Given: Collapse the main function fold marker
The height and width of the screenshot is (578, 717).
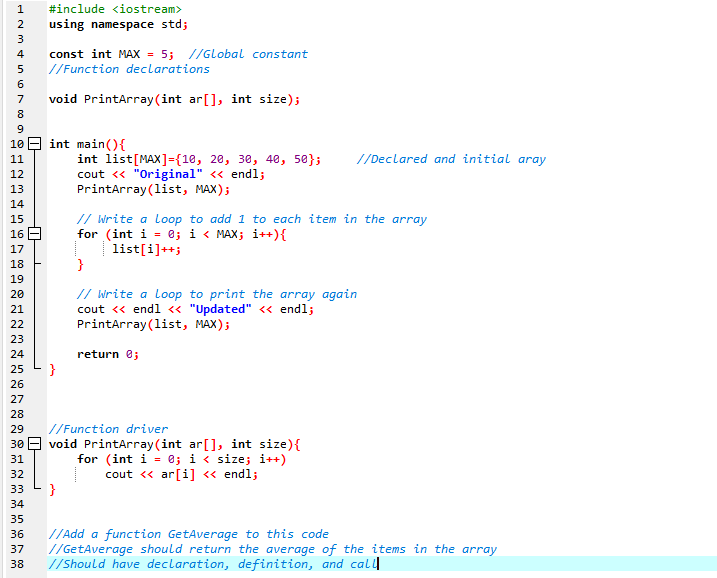Looking at the screenshot, I should pyautogui.click(x=35, y=144).
